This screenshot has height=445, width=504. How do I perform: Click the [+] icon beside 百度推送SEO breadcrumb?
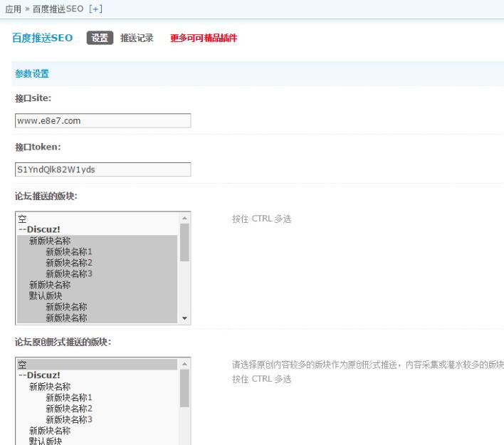(95, 9)
